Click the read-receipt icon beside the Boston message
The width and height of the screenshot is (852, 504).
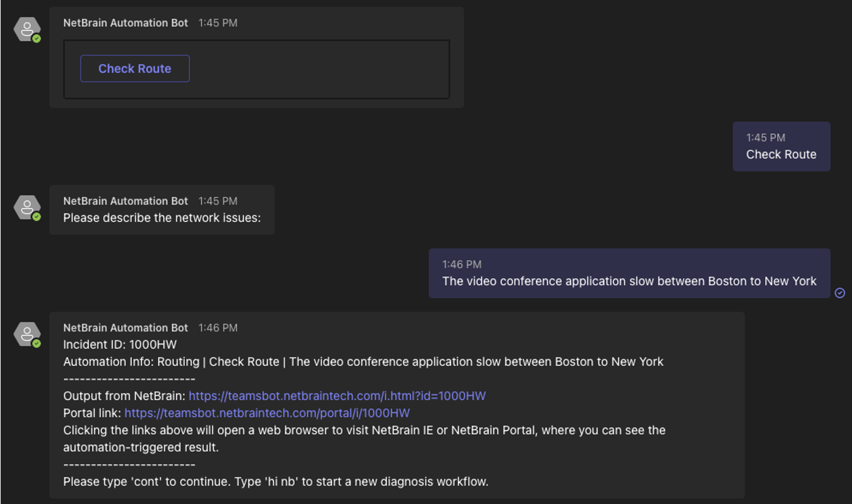click(840, 293)
